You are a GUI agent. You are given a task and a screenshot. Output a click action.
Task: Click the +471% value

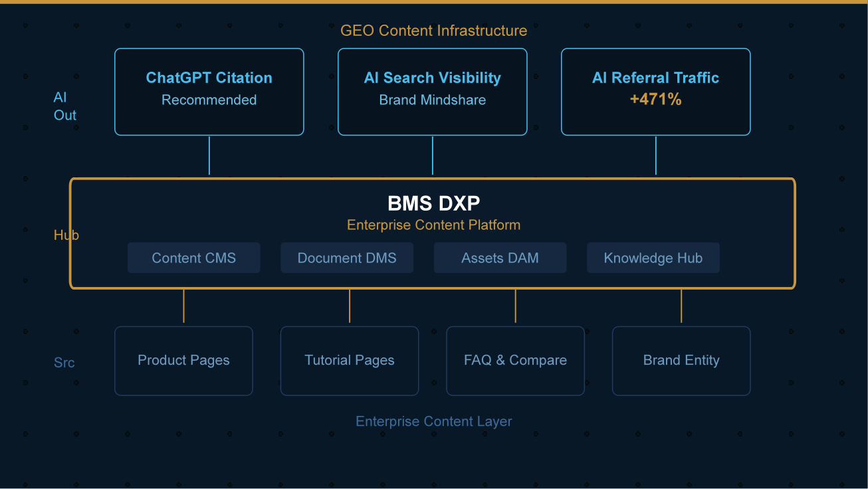click(656, 100)
